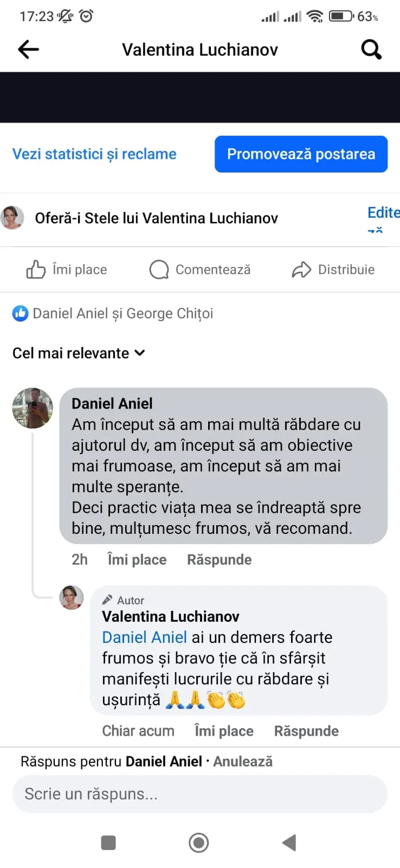Tap the back arrow icon
The image size is (400, 868).
coord(29,50)
